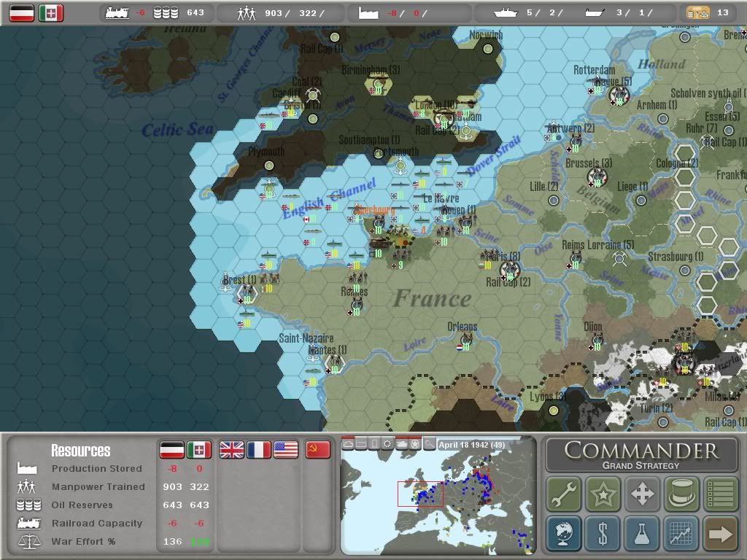Select the unit garrisoning Paris

click(x=510, y=271)
